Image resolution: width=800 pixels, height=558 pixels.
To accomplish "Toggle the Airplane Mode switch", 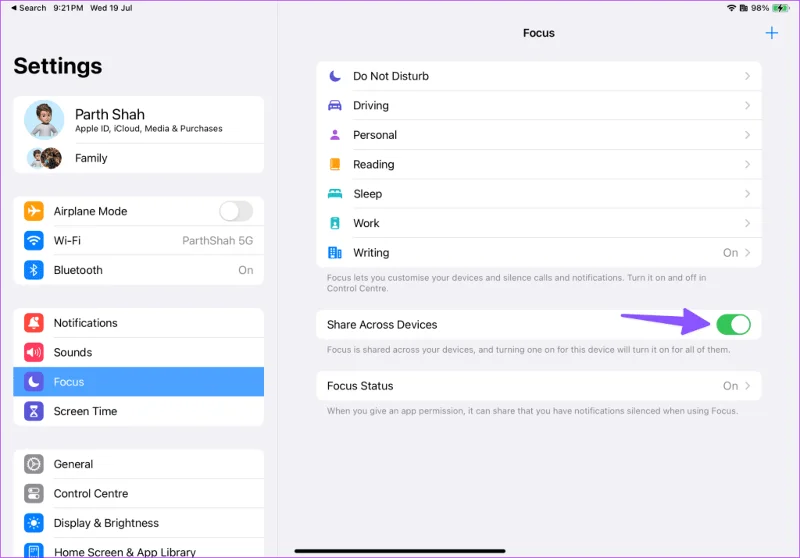I will point(236,211).
